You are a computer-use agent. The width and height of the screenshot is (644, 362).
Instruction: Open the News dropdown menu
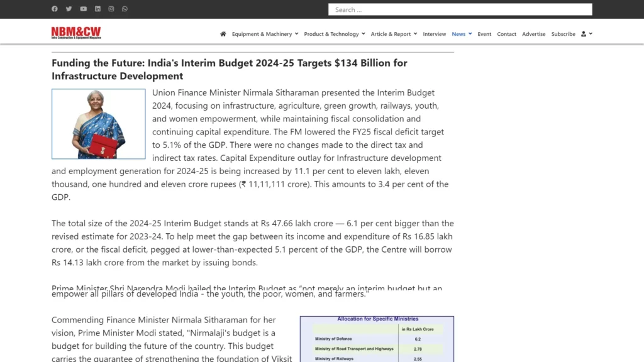pos(462,34)
